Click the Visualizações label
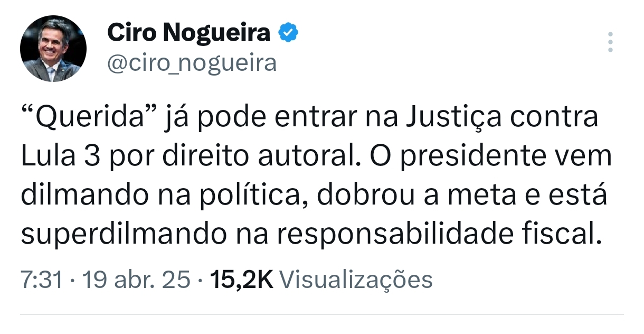Viewport: 644px width, 334px height. tap(355, 280)
